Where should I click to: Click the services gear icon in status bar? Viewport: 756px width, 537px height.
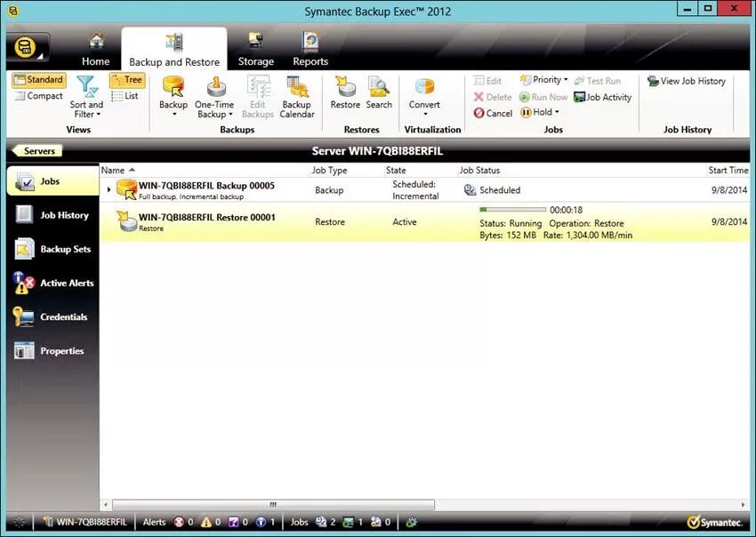411,522
